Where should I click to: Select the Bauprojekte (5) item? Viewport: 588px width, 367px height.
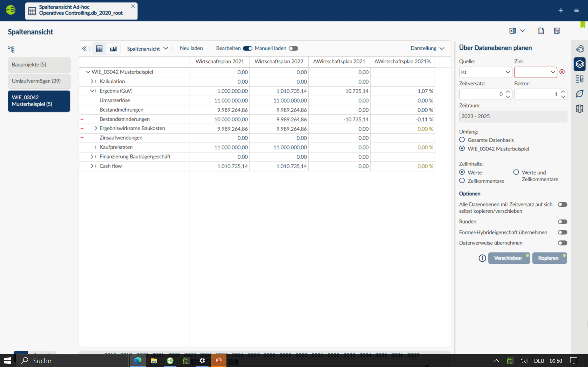pos(39,65)
